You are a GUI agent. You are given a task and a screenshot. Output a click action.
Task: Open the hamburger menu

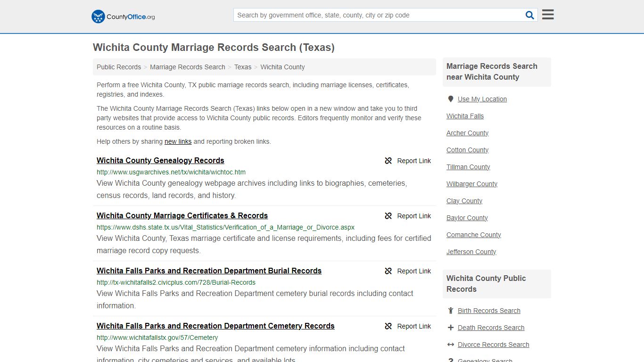(x=548, y=15)
